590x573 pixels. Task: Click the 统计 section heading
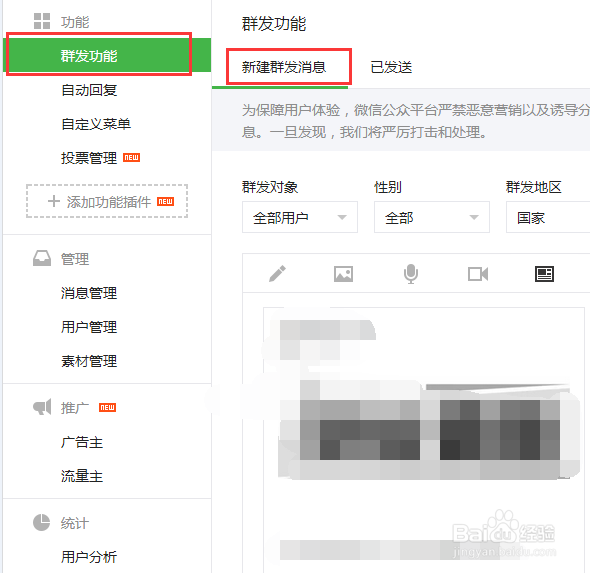(x=75, y=523)
